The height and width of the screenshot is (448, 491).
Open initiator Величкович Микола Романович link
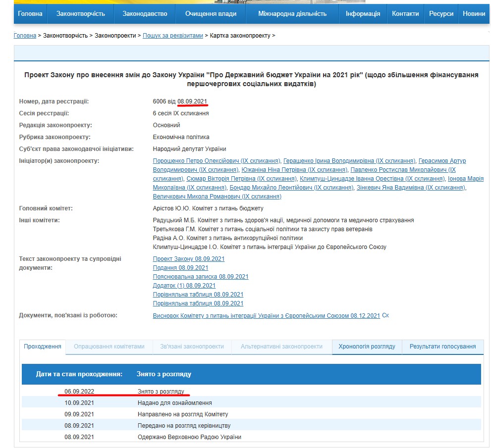click(x=217, y=197)
